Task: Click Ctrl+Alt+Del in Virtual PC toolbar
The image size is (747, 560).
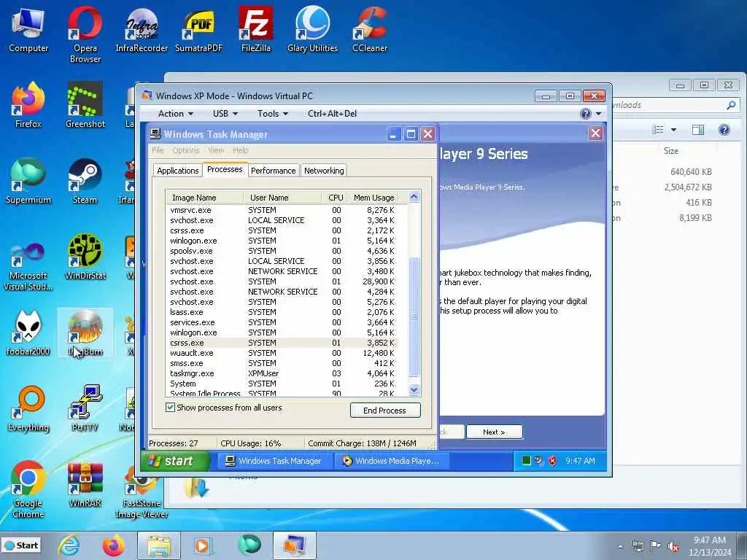Action: pyautogui.click(x=332, y=114)
